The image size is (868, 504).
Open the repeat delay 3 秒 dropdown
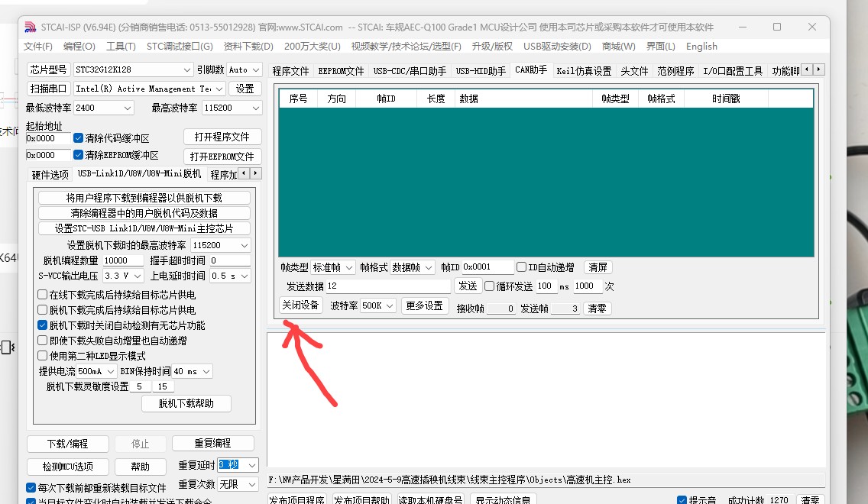tap(238, 465)
